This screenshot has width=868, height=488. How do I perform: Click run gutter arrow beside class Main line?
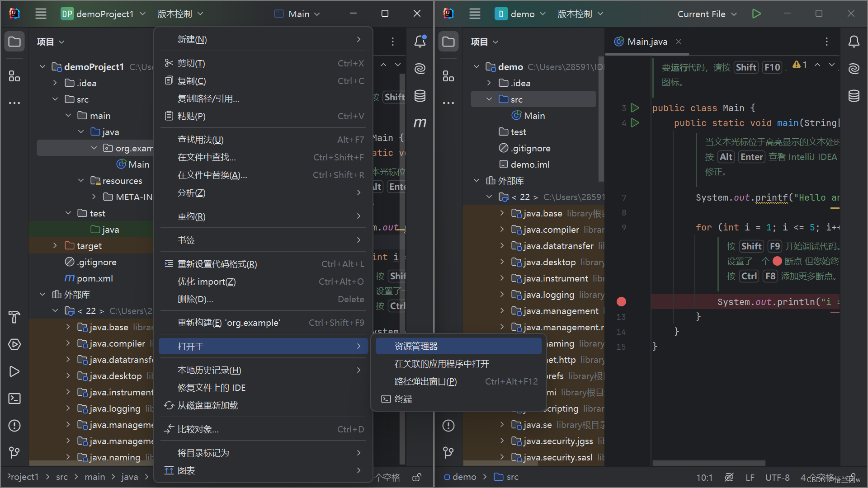coord(635,108)
